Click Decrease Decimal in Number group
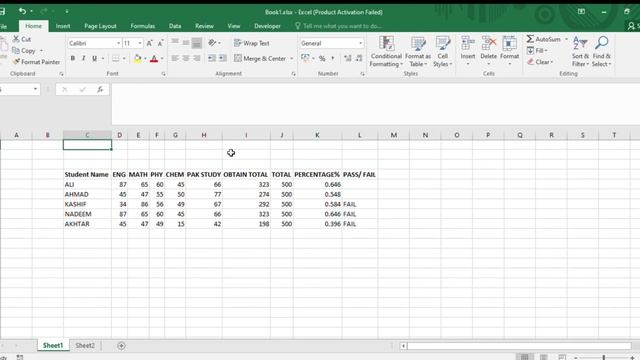 pyautogui.click(x=359, y=59)
